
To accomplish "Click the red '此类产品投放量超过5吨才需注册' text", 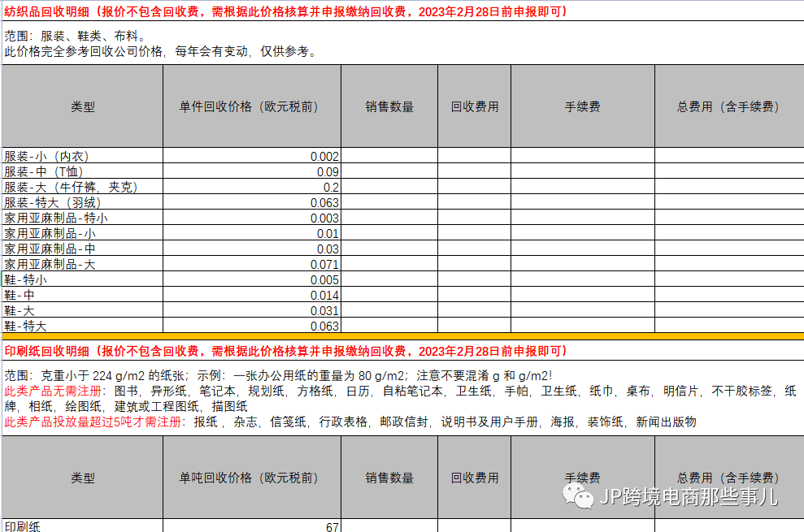I will click(x=93, y=422).
